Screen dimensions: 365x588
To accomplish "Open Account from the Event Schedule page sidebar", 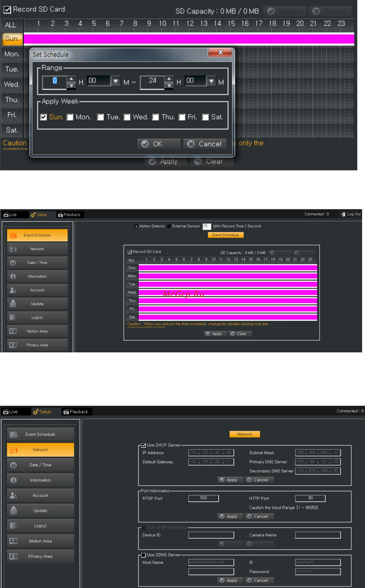I will [37, 290].
